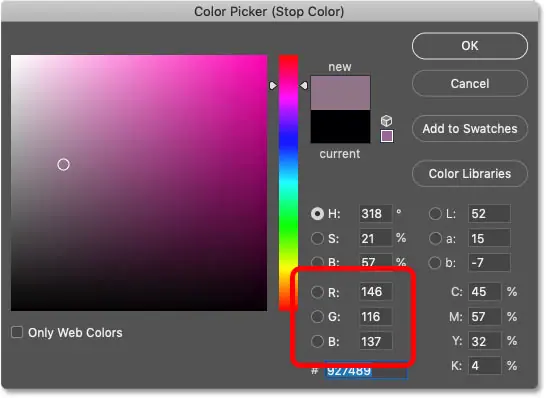Select the H hue radio button
Image resolution: width=546 pixels, height=398 pixels.
click(317, 214)
